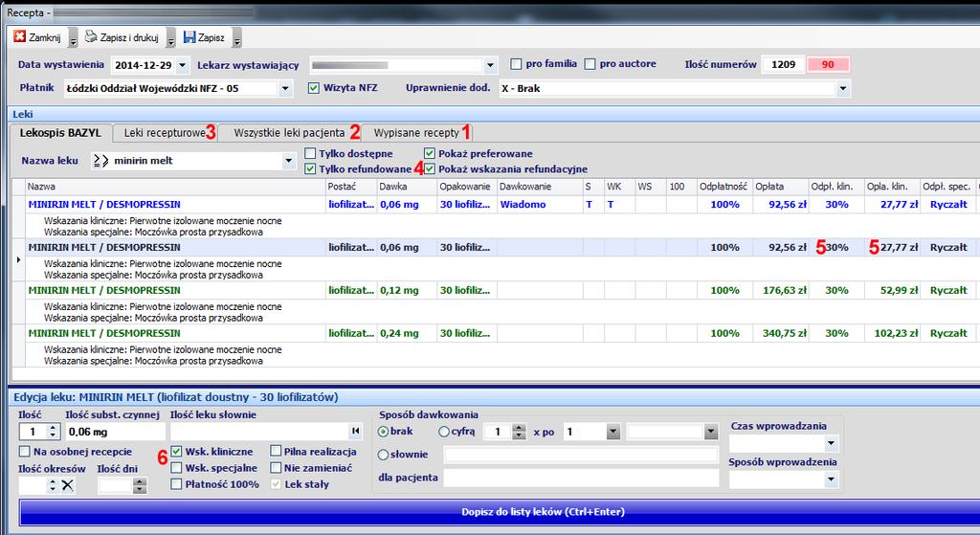Enable the Tylko dostępne checkbox

point(310,153)
